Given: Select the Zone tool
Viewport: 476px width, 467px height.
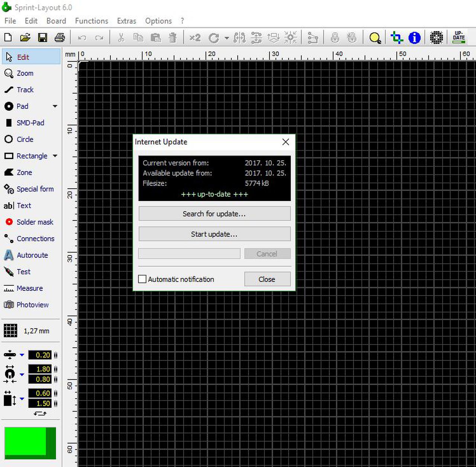Looking at the screenshot, I should pyautogui.click(x=31, y=173).
